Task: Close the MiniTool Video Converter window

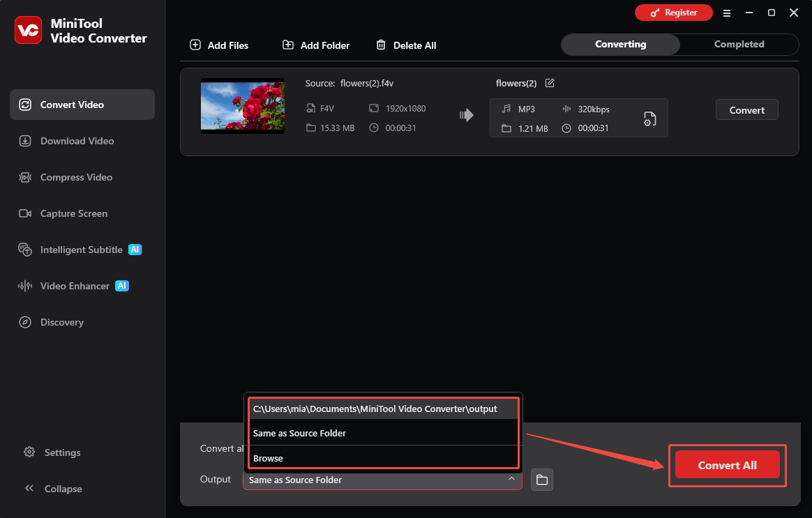Action: click(x=793, y=13)
